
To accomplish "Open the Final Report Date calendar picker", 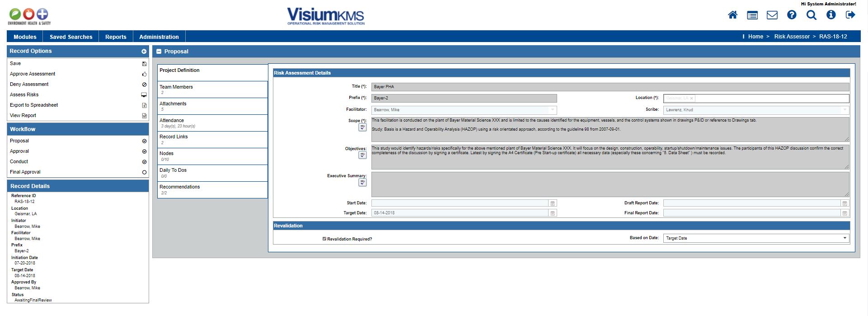I will click(x=845, y=213).
